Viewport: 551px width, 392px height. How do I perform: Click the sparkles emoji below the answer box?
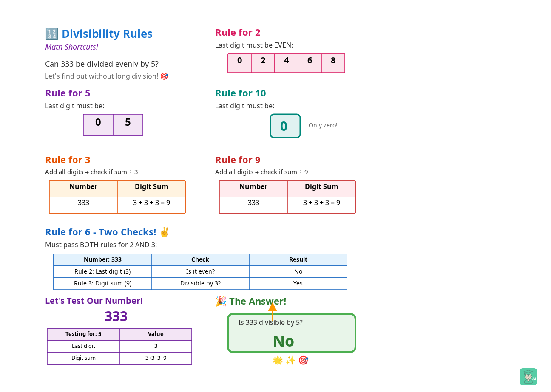(x=290, y=361)
